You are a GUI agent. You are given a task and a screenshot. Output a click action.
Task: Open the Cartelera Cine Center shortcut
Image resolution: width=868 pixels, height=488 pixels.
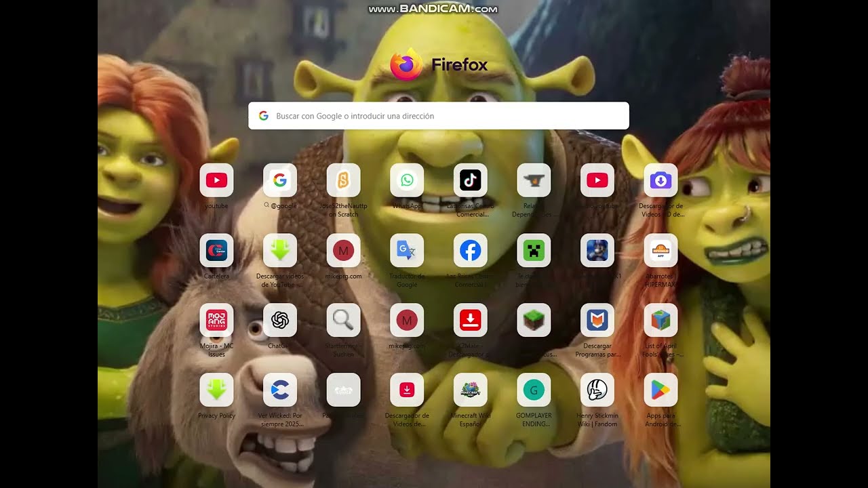[216, 251]
